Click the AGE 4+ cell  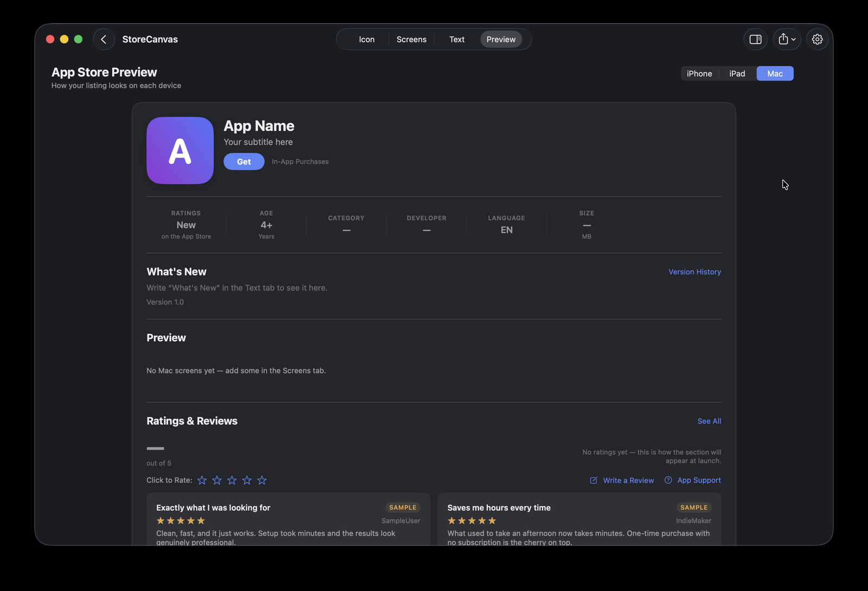pos(266,225)
